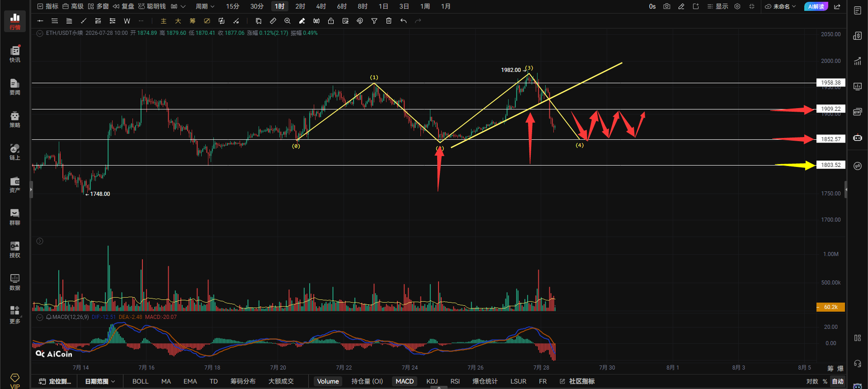Select the W wave pattern tool
The width and height of the screenshot is (868, 389).
[127, 21]
